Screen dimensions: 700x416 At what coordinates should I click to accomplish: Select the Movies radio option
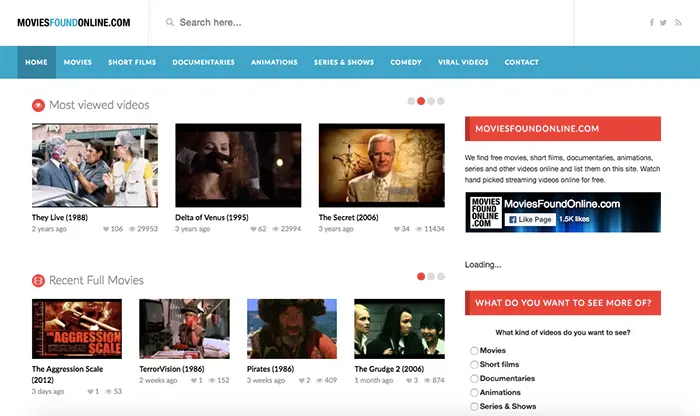click(474, 351)
